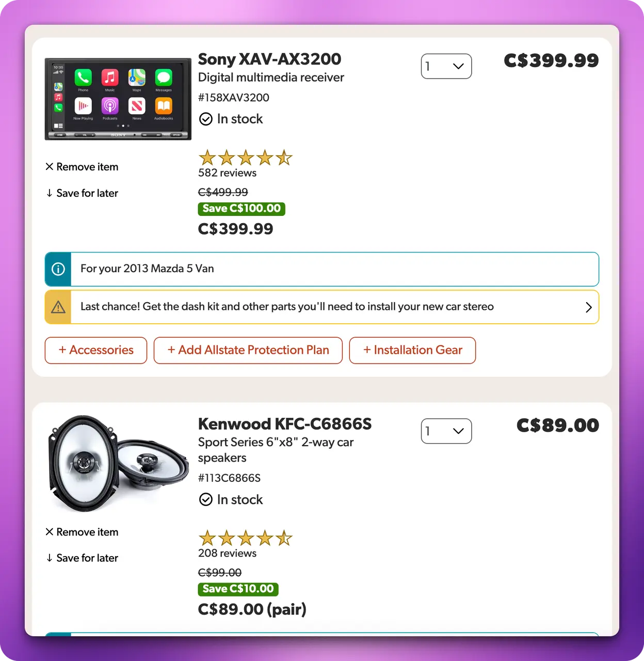Click the X icon to remove the Kenwood speakers
Screen dimensions: 644x661
point(50,532)
